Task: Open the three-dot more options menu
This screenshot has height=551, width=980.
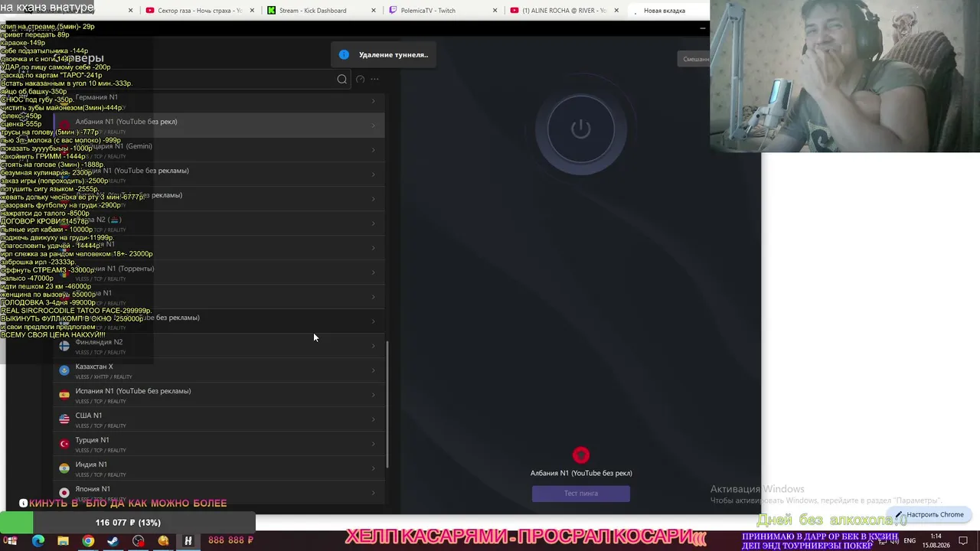Action: 374,79
